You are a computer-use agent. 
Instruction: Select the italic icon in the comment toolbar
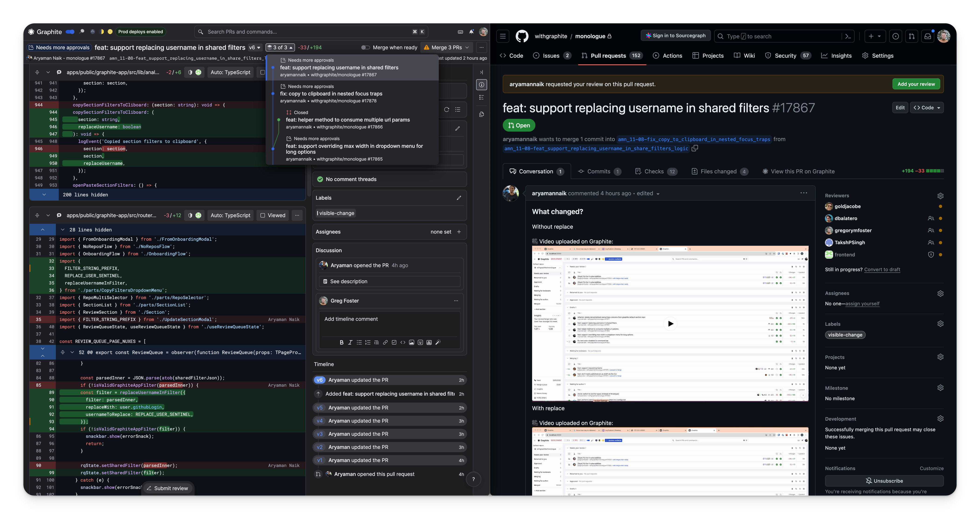click(350, 342)
